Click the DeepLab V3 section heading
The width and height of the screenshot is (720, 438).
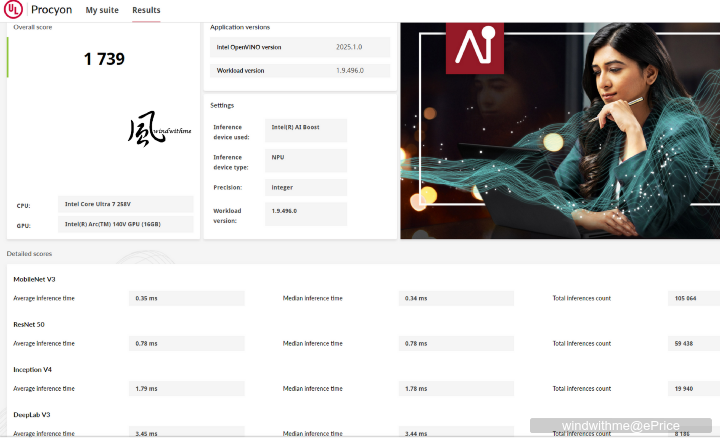point(32,414)
